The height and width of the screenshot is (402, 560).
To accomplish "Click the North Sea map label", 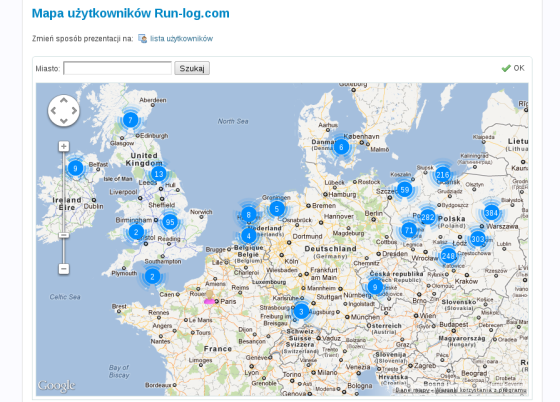I will (233, 121).
